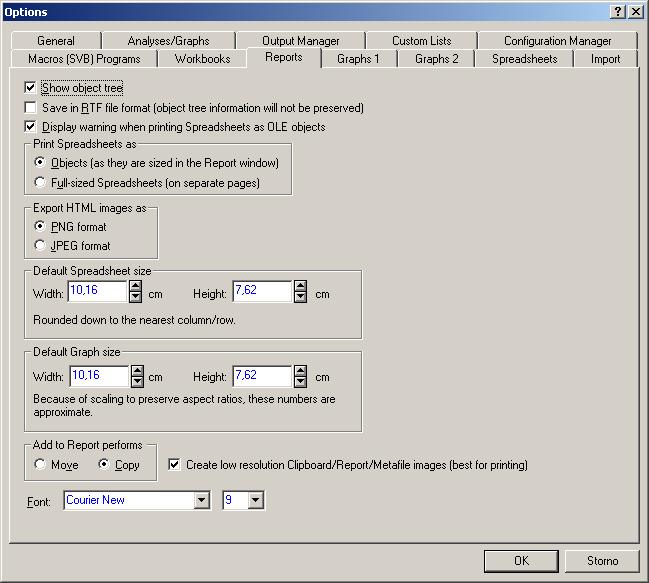Cancel with the Storno button

point(602,561)
